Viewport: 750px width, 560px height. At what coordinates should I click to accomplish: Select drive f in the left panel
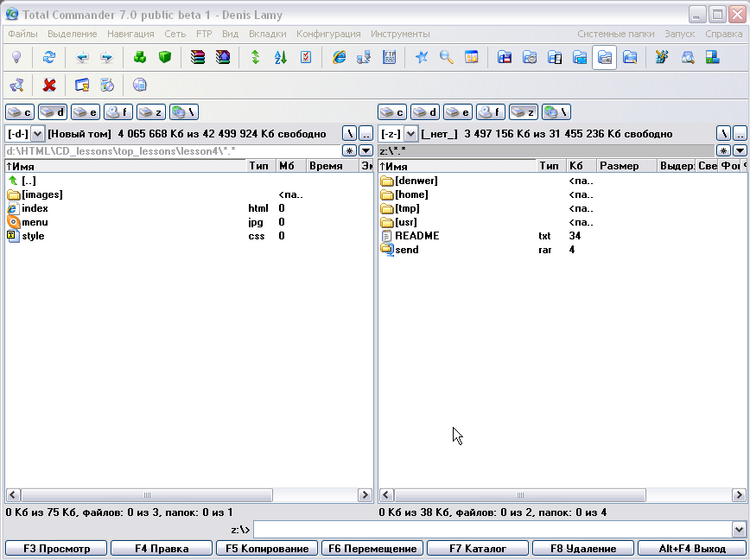[x=118, y=112]
